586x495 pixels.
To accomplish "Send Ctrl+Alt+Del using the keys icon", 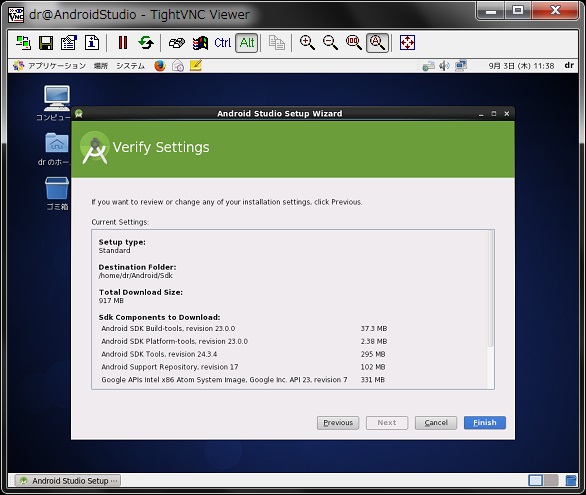I will pyautogui.click(x=177, y=43).
